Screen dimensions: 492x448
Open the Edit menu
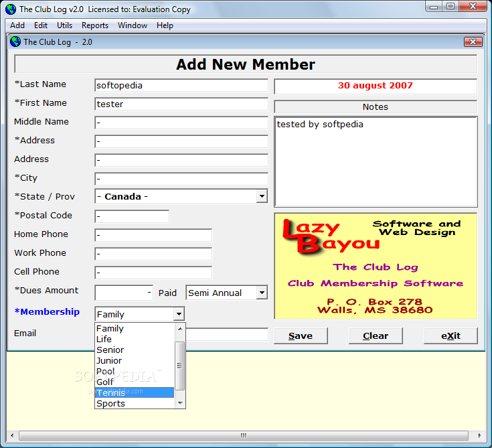[41, 25]
